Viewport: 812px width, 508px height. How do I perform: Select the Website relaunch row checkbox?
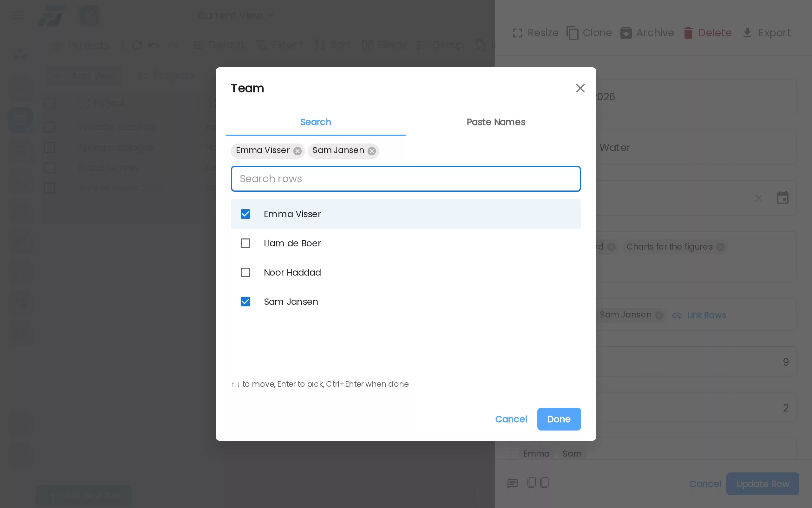click(x=50, y=127)
